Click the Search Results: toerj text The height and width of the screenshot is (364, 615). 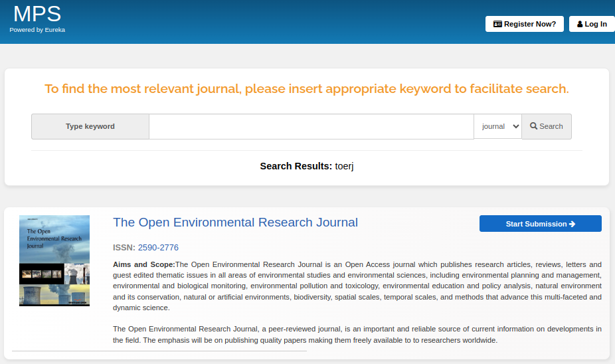(x=306, y=166)
